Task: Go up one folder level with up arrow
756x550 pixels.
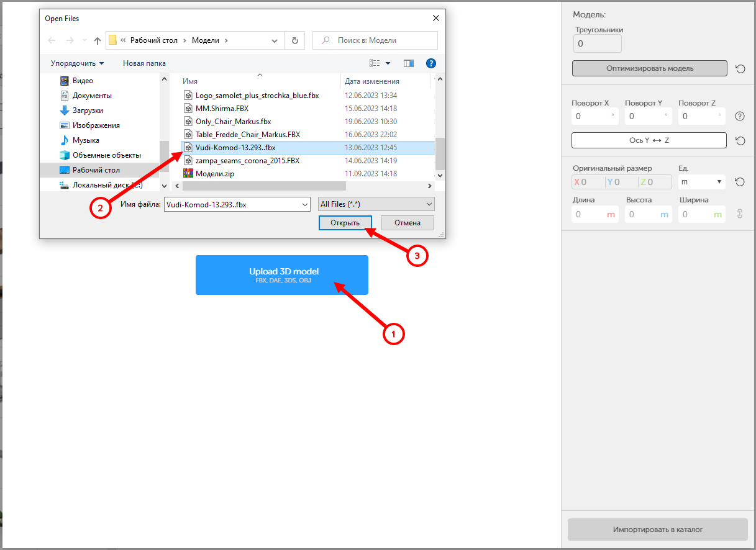Action: tap(97, 40)
